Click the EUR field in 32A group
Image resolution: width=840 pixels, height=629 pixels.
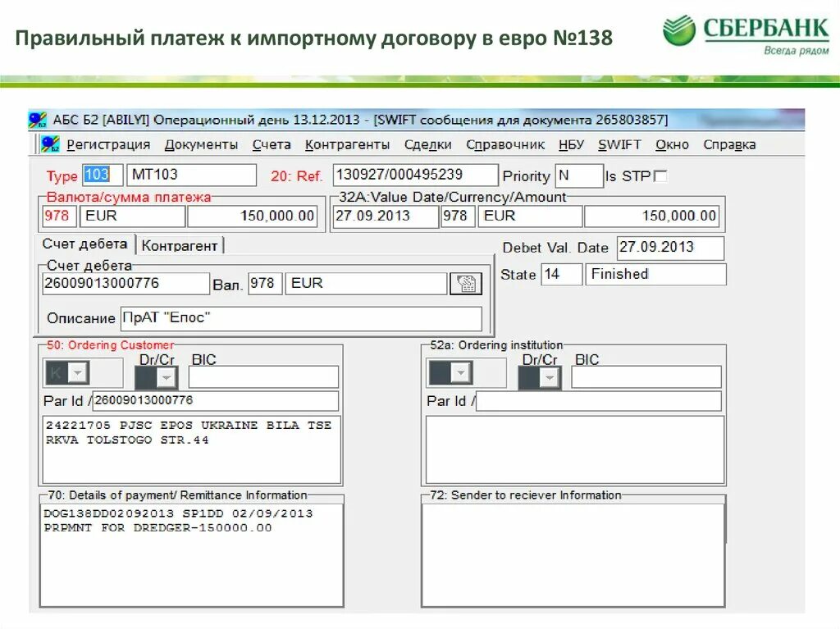531,217
